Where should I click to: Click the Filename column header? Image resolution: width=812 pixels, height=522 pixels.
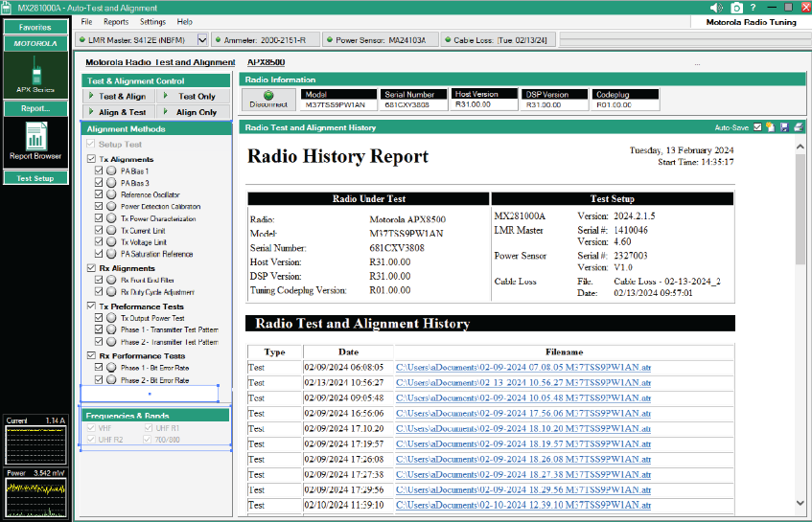[x=565, y=352]
